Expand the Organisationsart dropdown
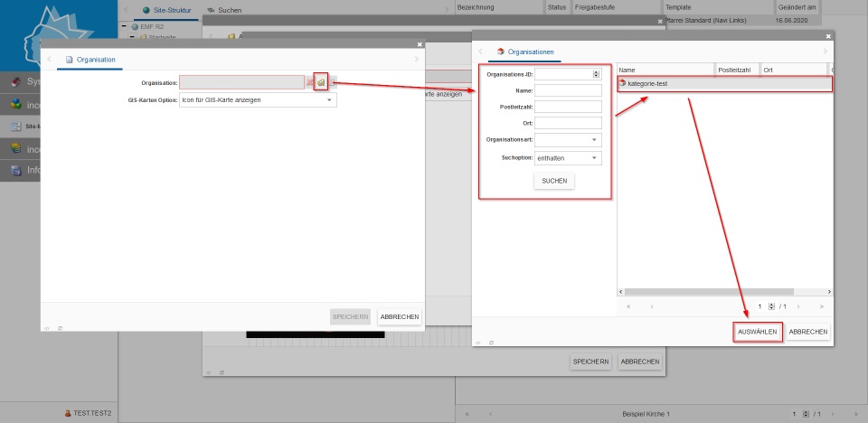This screenshot has width=868, height=423. tap(594, 140)
